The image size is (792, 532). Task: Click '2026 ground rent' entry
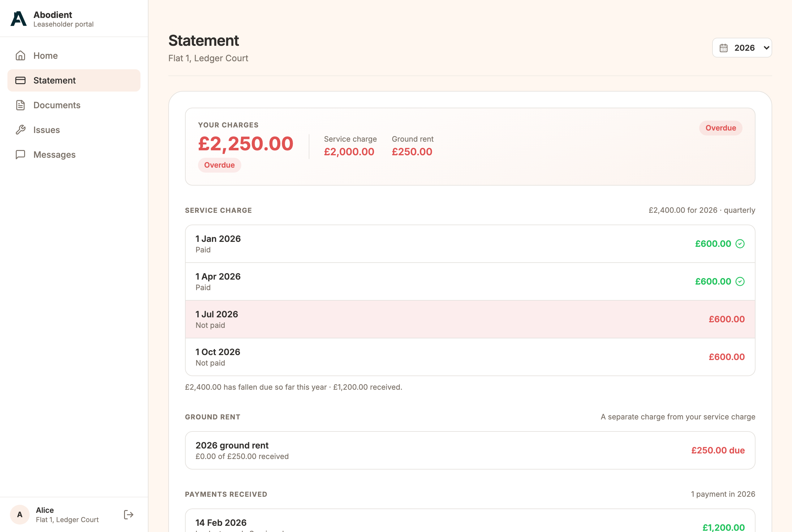pos(470,451)
